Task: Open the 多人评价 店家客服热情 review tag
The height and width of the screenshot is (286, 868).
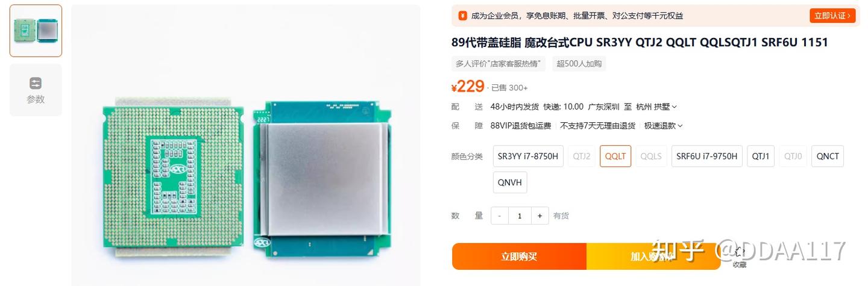Action: [x=498, y=64]
